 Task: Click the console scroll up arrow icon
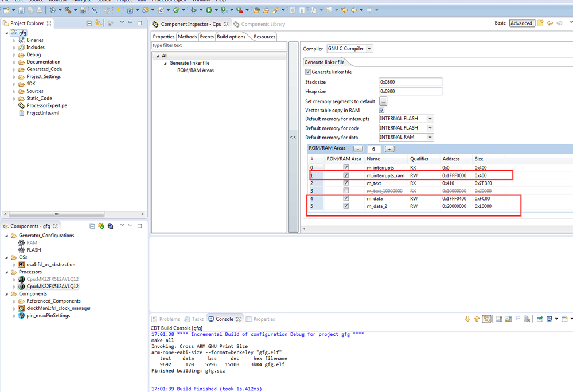pyautogui.click(x=477, y=319)
